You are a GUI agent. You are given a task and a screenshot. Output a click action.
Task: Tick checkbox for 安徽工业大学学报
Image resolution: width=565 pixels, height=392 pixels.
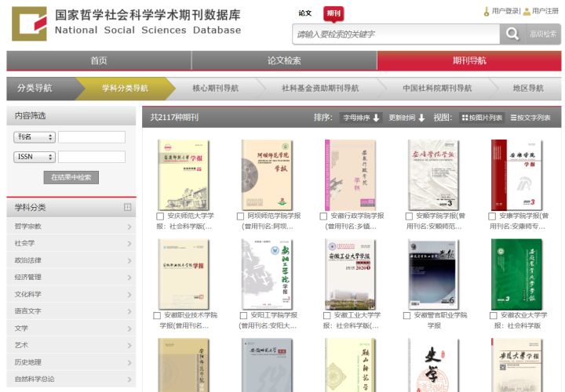[x=326, y=315]
